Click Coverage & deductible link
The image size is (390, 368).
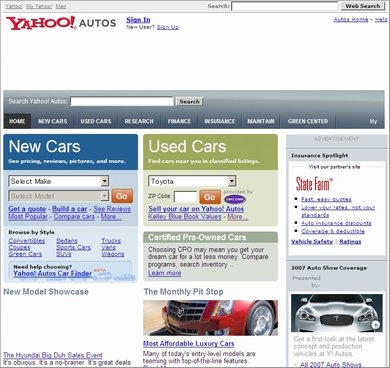(x=333, y=231)
